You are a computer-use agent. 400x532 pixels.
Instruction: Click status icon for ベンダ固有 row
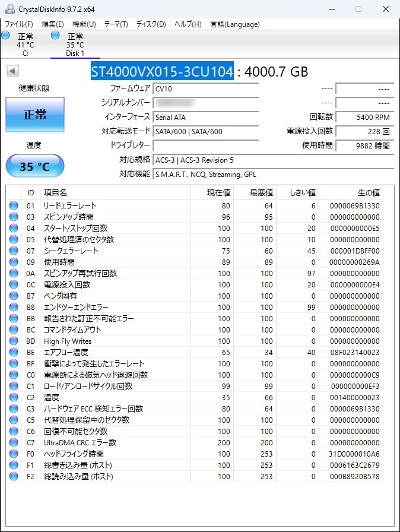pyautogui.click(x=14, y=296)
